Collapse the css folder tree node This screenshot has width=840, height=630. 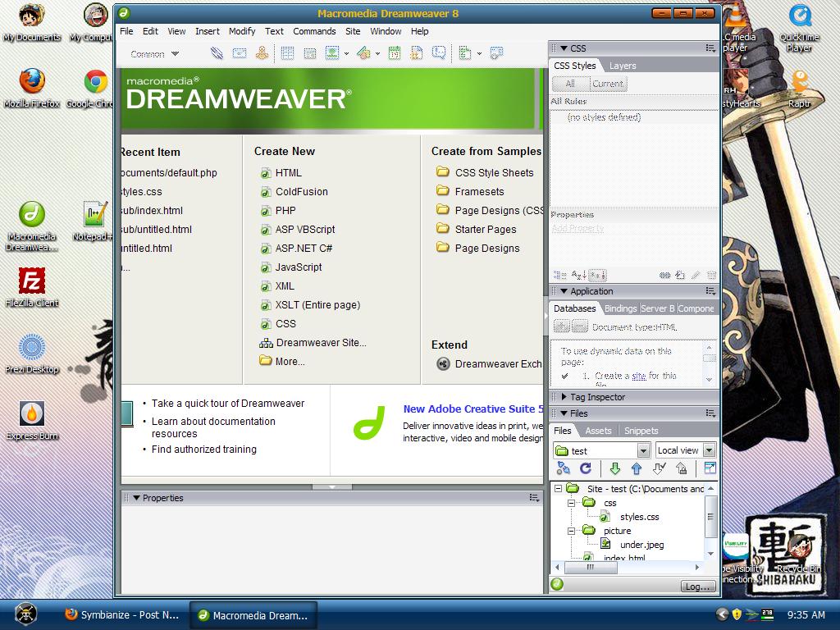pyautogui.click(x=572, y=503)
